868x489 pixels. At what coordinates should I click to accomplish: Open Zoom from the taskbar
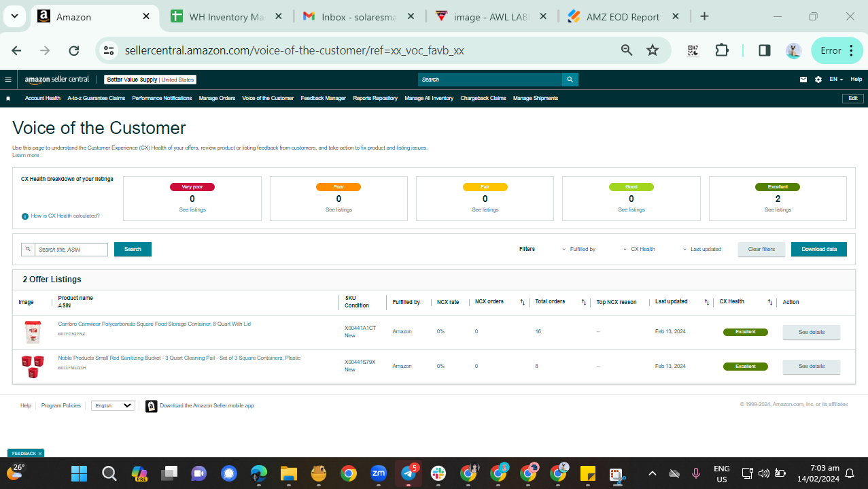(x=378, y=473)
